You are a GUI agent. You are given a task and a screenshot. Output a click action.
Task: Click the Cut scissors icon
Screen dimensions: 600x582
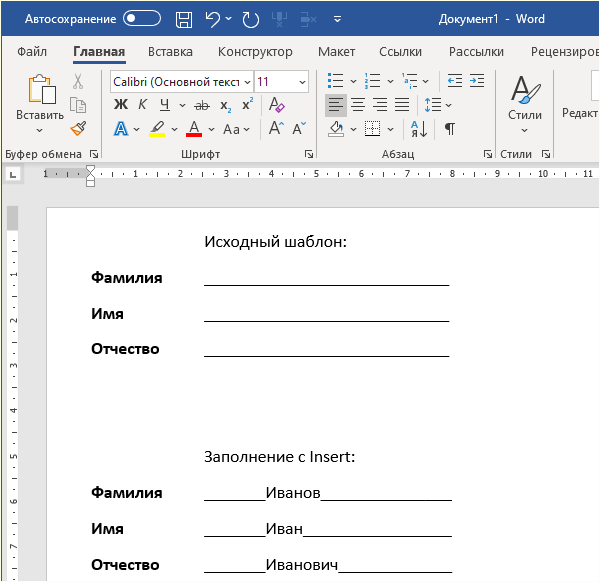pyautogui.click(x=78, y=81)
